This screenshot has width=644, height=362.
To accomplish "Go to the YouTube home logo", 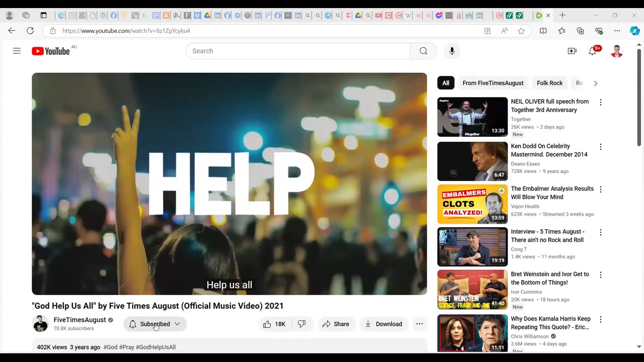I will 51,51.
